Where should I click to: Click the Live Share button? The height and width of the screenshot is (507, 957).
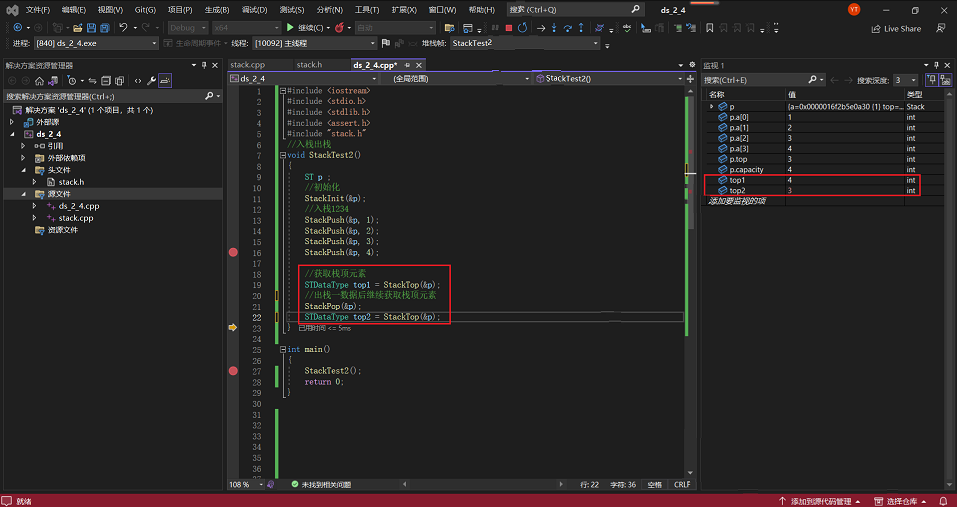point(897,29)
